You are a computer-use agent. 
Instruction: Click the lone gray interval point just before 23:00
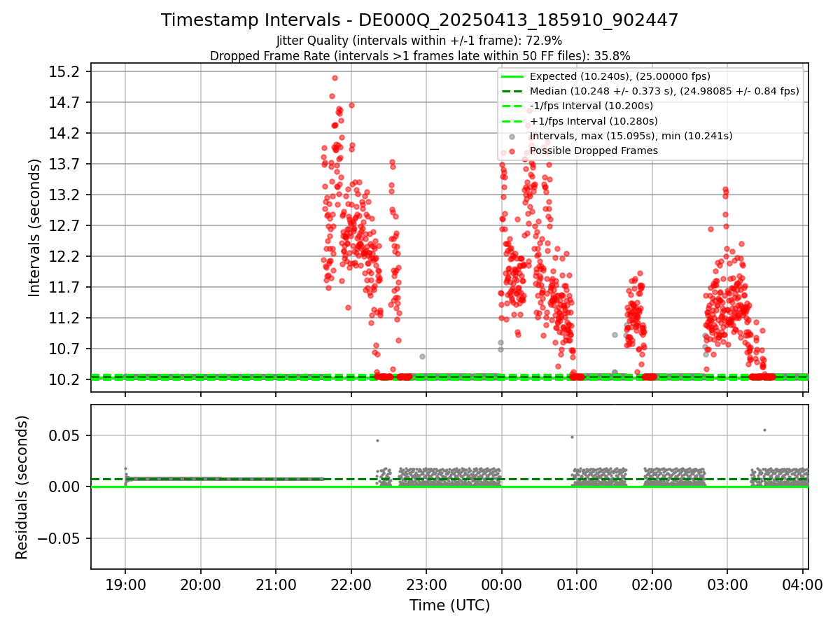422,356
